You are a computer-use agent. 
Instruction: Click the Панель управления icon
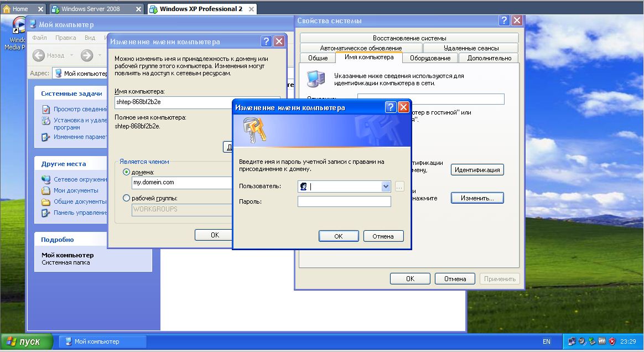45,213
